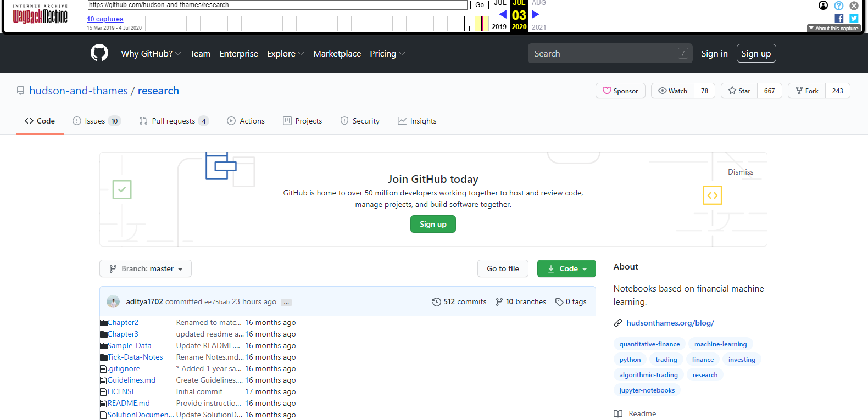The width and height of the screenshot is (868, 420).
Task: Go to previous capture with left arrow
Action: [x=502, y=15]
